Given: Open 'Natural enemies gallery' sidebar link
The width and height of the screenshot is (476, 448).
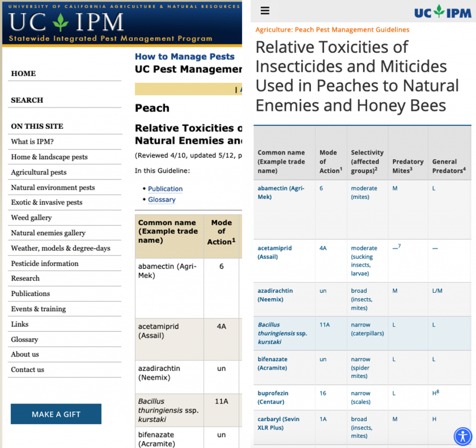Looking at the screenshot, I should (48, 233).
